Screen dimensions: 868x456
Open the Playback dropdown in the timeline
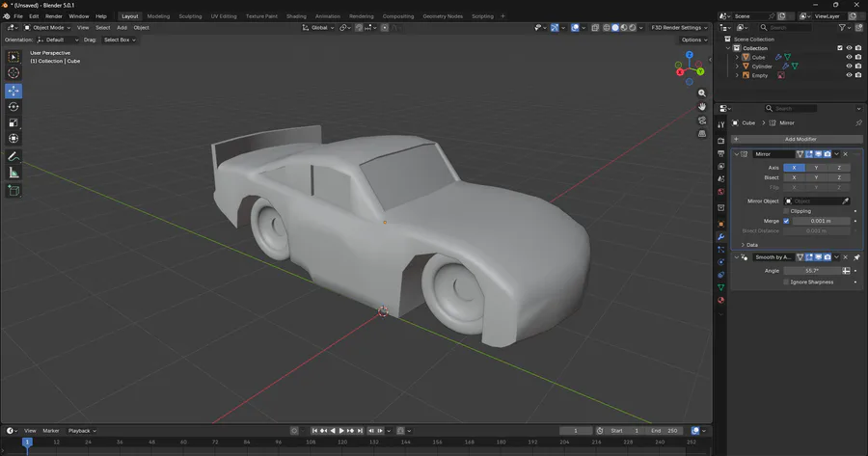tap(82, 431)
